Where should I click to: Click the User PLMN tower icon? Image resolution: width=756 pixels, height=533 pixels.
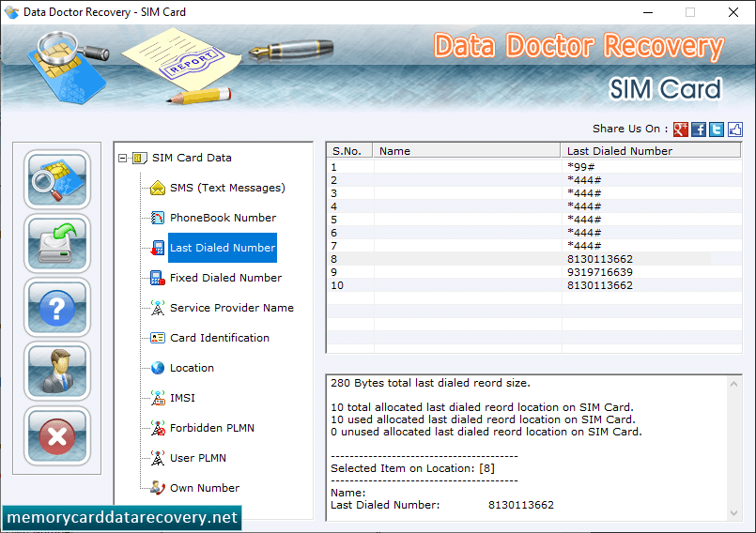point(158,458)
